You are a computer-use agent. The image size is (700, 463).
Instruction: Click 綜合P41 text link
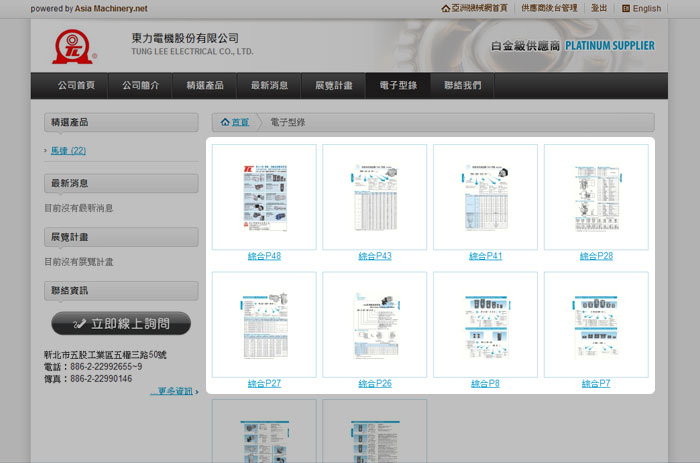pyautogui.click(x=485, y=256)
